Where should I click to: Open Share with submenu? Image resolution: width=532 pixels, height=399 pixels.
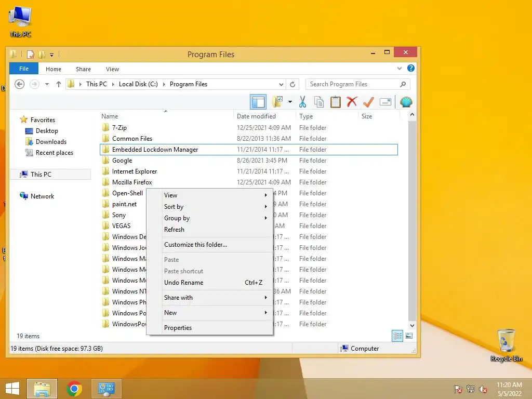[x=210, y=298]
